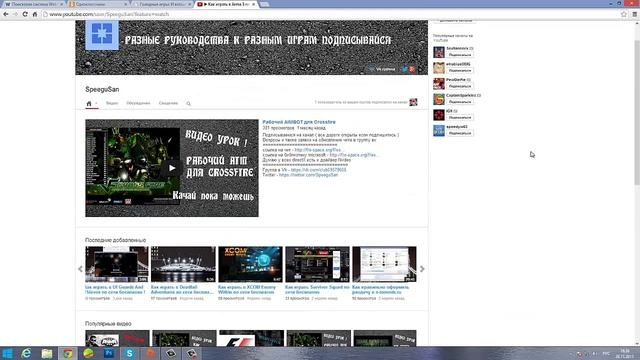Open the PewDiePie channel avatar
Viewport: 640px width, 360px height.
pos(439,83)
